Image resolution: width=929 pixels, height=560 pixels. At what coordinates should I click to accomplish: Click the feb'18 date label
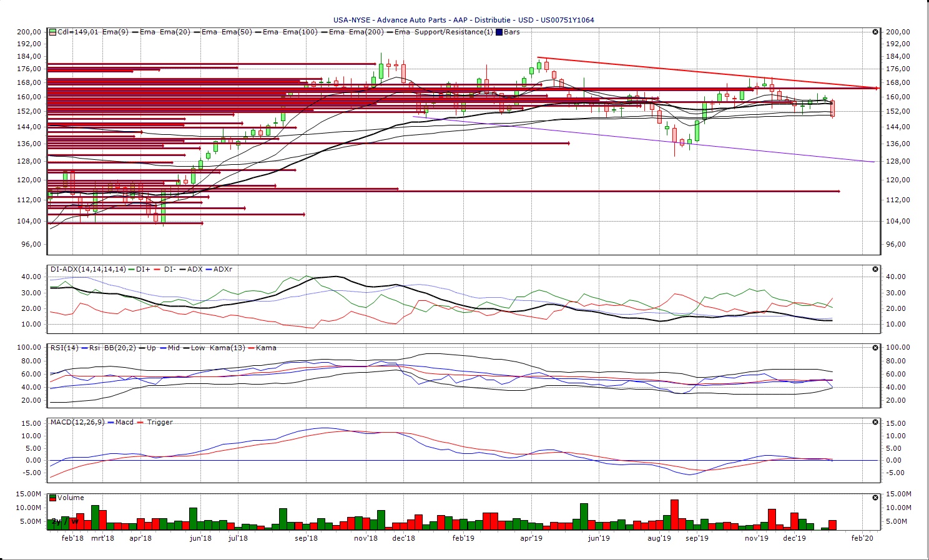tap(73, 538)
